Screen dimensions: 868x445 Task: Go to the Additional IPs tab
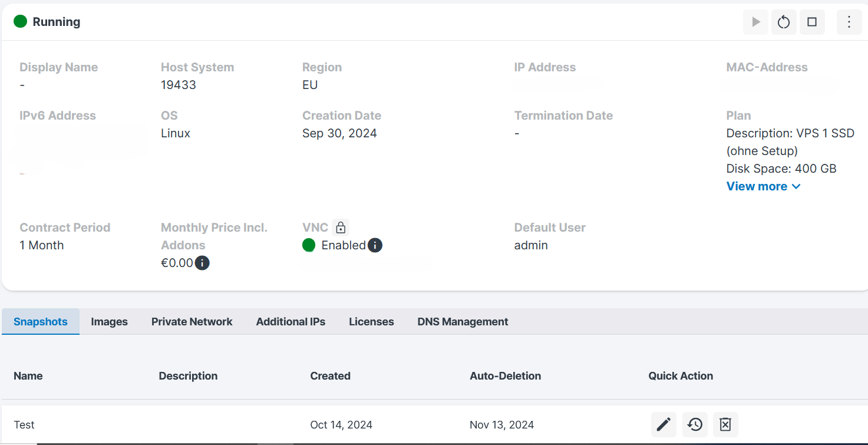pos(291,322)
